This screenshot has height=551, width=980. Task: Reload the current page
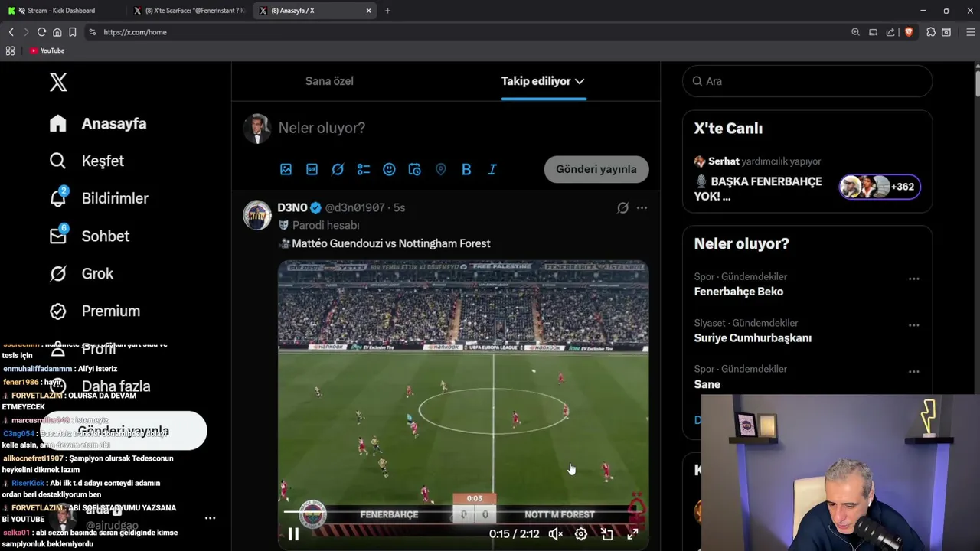41,32
